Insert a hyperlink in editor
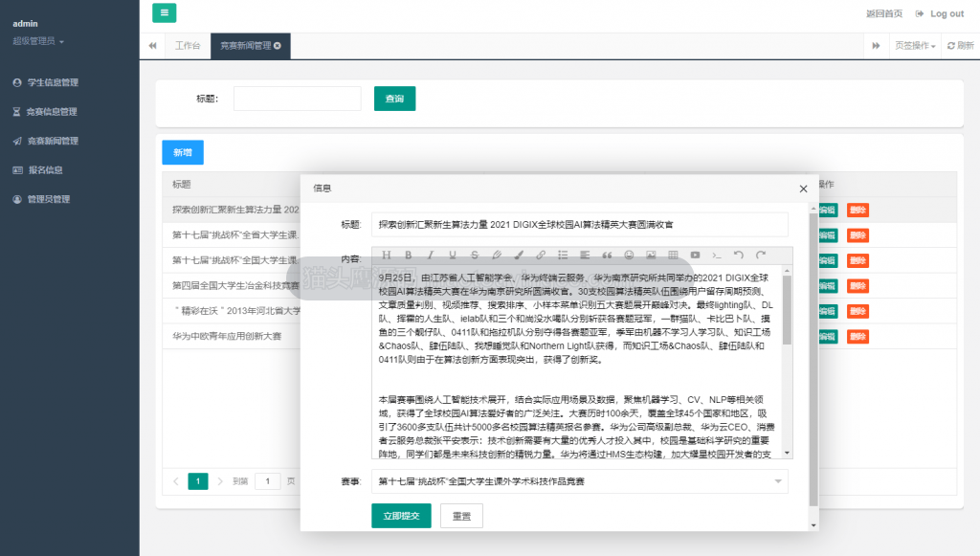980x556 pixels. pyautogui.click(x=541, y=255)
